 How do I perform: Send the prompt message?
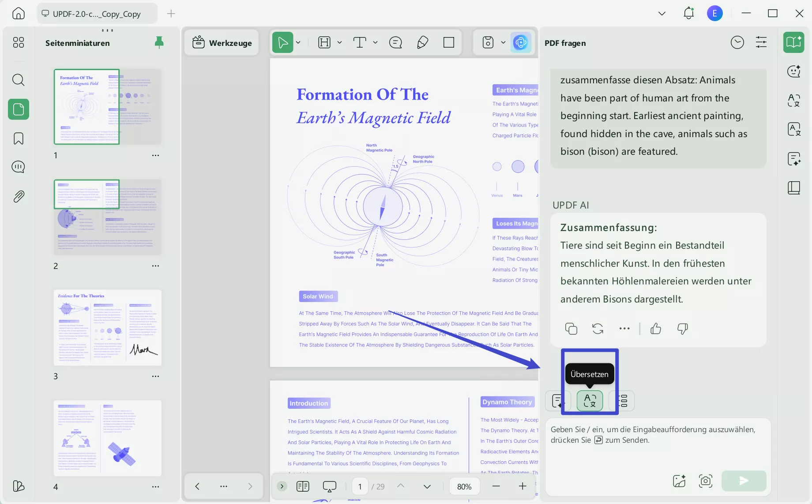(744, 481)
